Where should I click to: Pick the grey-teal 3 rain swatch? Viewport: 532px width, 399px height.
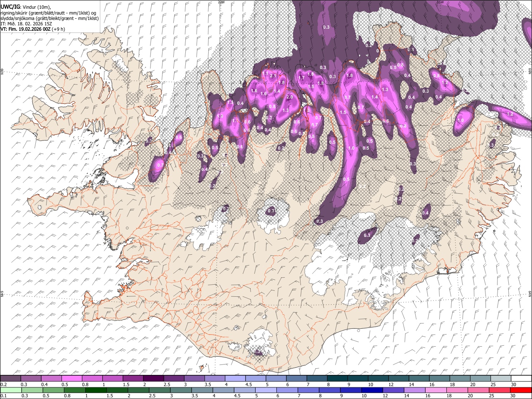(181, 390)
